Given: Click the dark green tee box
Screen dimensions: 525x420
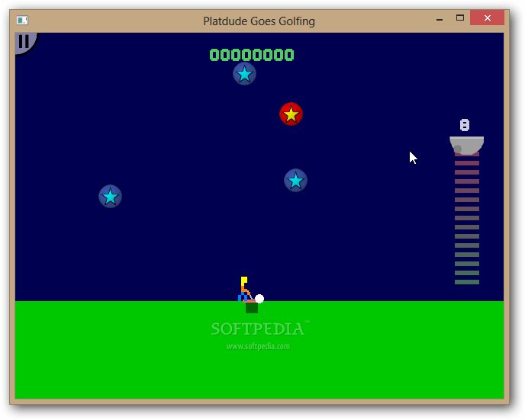Looking at the screenshot, I should [x=252, y=308].
